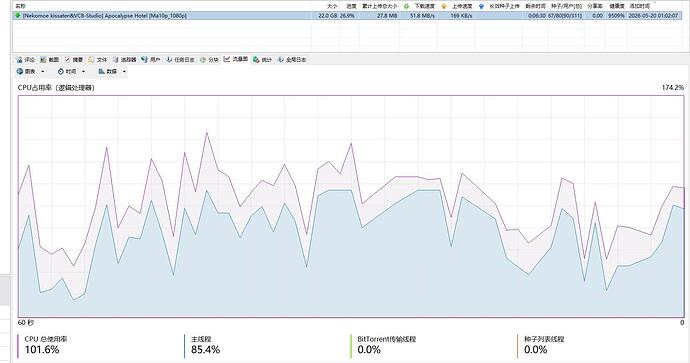
Task: Select the 流量图 (traffic chart) tab
Action: tap(236, 59)
